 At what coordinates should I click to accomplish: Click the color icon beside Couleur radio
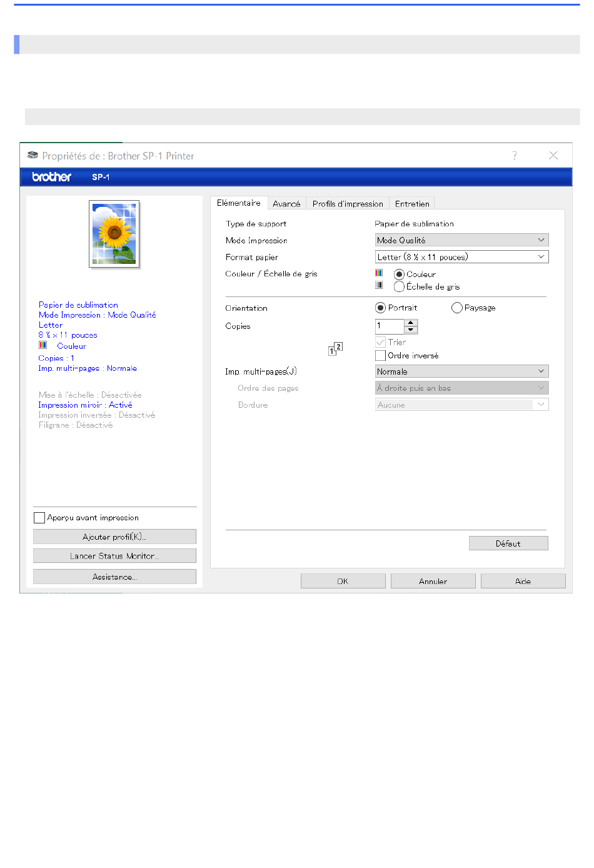coord(379,273)
